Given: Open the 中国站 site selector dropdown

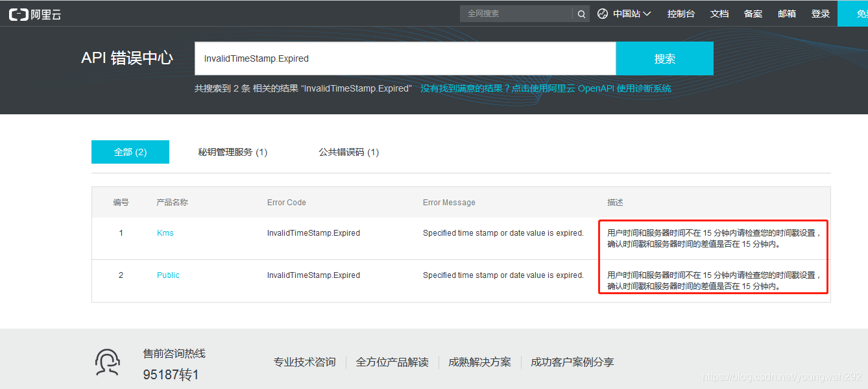Looking at the screenshot, I should click(x=626, y=13).
